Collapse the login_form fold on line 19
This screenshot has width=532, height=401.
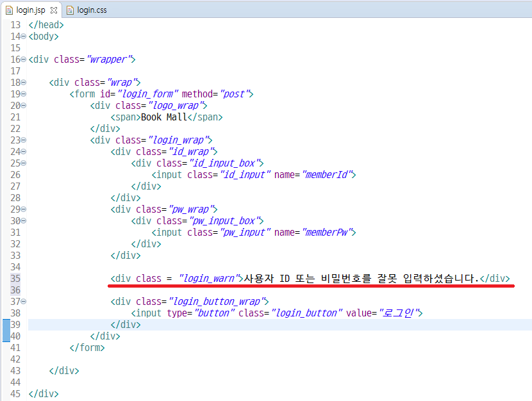pos(23,94)
